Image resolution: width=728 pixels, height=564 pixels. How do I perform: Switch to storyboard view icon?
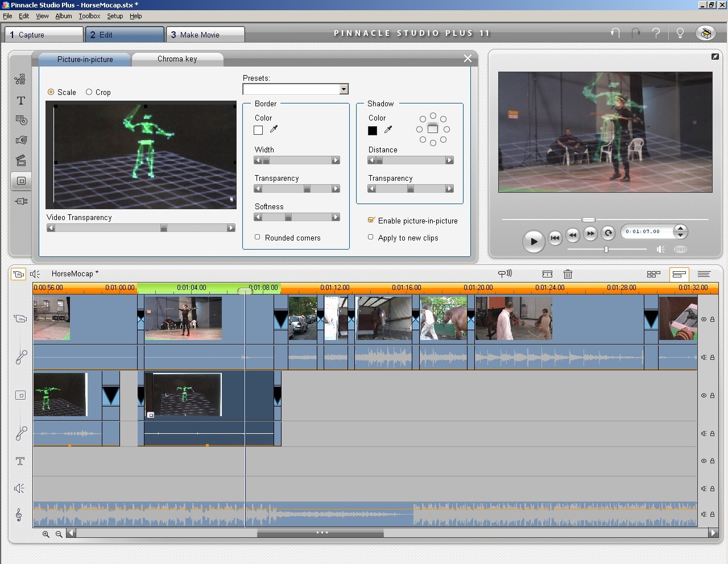coord(653,274)
